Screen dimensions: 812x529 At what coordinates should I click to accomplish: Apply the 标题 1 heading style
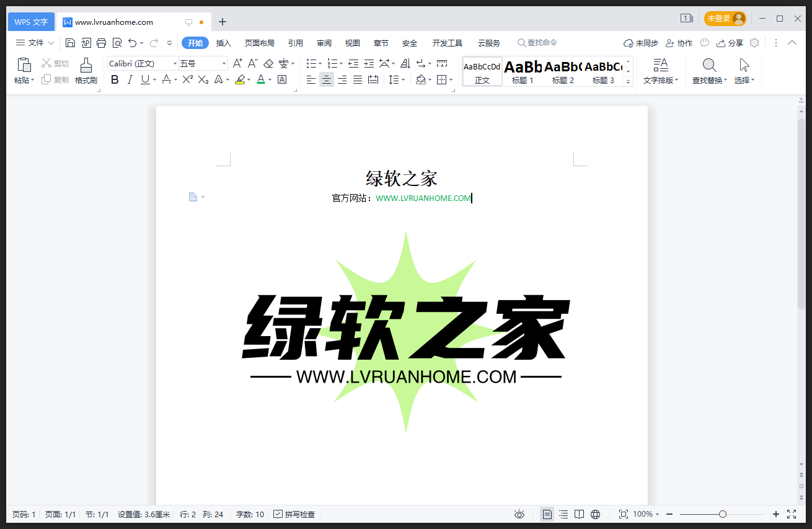point(523,71)
